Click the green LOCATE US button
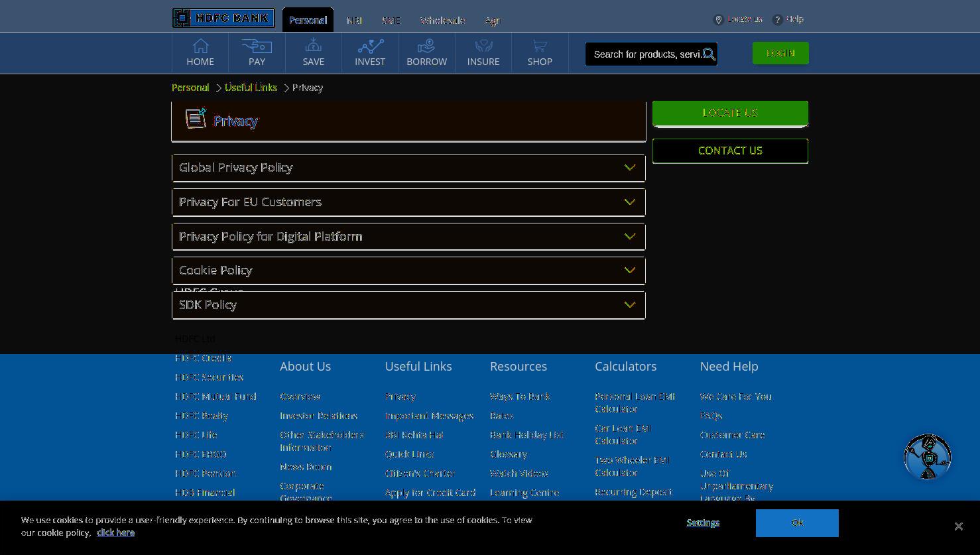 pos(730,113)
